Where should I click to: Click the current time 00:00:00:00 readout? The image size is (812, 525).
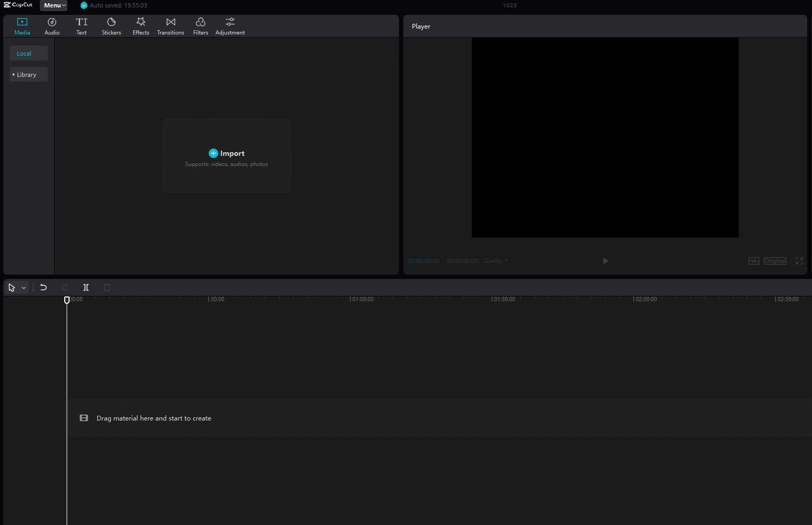(424, 261)
